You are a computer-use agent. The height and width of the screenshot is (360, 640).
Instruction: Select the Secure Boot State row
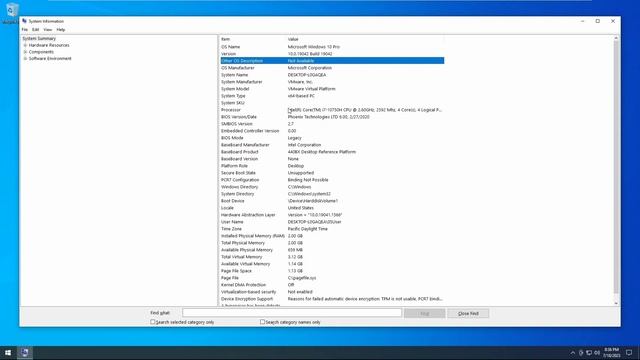pos(332,173)
